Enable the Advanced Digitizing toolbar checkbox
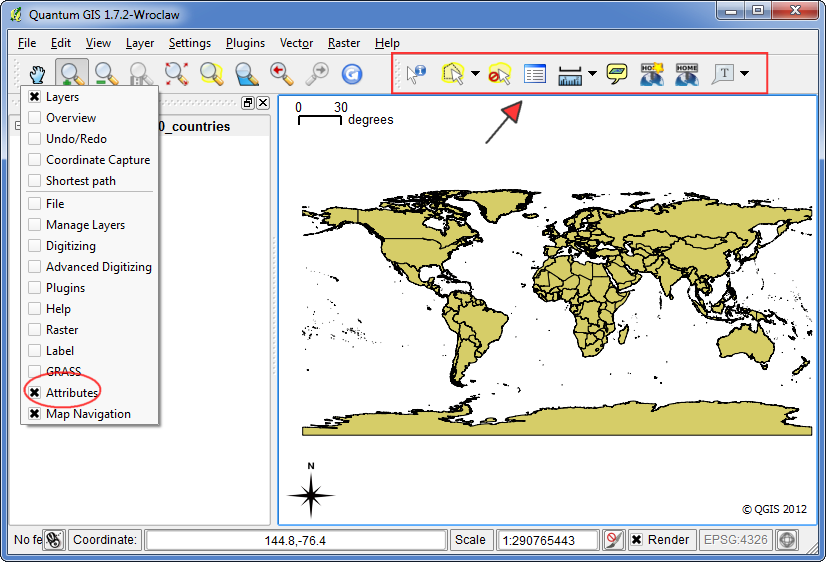The width and height of the screenshot is (826, 562). point(34,267)
